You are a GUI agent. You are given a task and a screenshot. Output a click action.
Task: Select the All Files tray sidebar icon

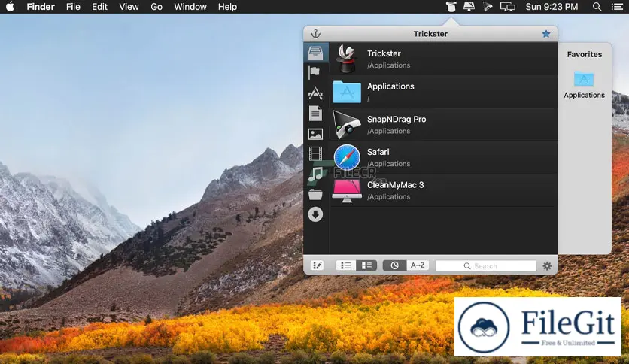coord(315,53)
